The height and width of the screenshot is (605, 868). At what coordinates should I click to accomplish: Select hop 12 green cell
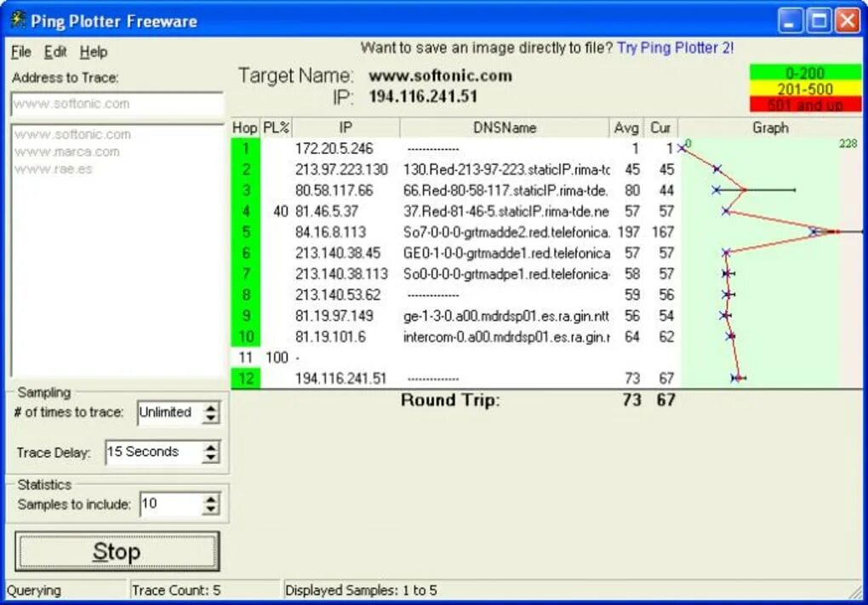(246, 379)
